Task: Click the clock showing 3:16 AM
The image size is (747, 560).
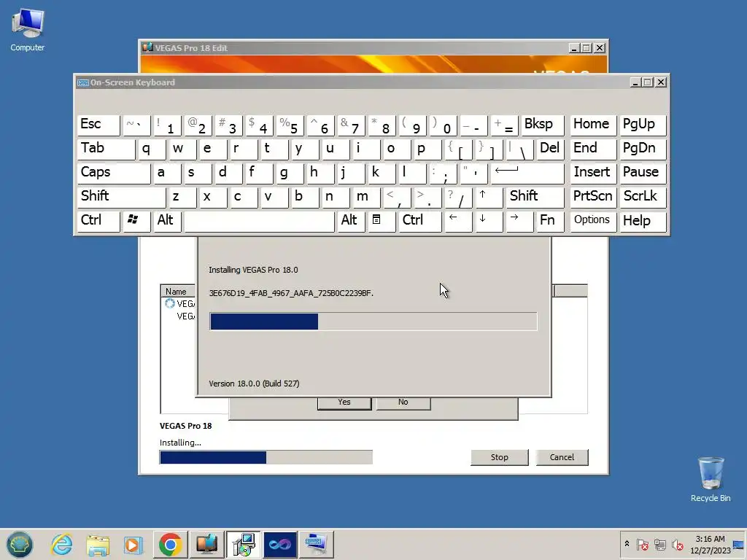Action: point(710,544)
